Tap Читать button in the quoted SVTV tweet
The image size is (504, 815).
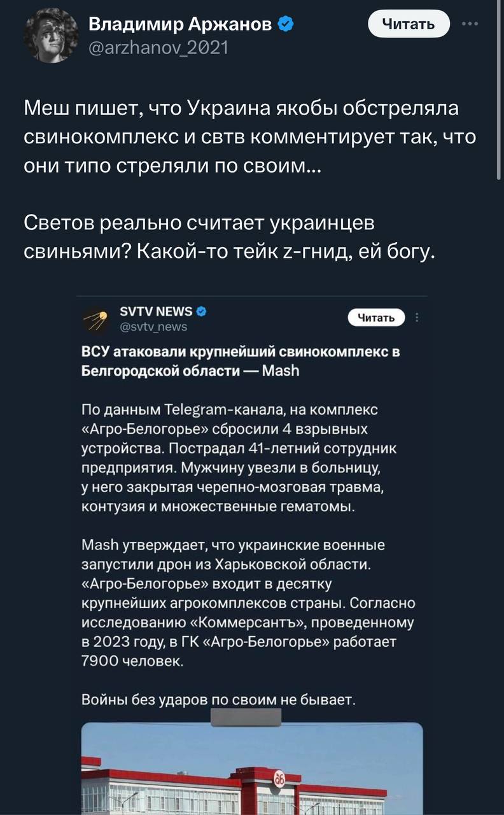pos(376,317)
